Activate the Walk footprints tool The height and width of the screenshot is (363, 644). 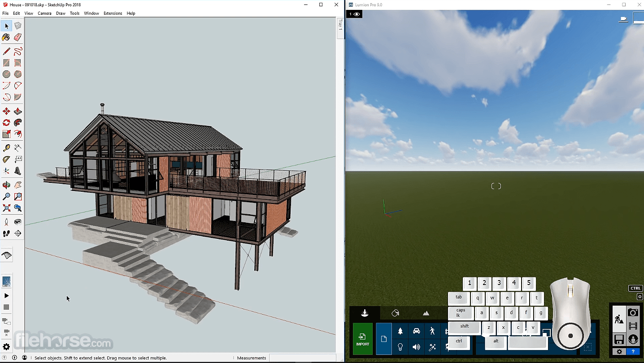[6, 233]
